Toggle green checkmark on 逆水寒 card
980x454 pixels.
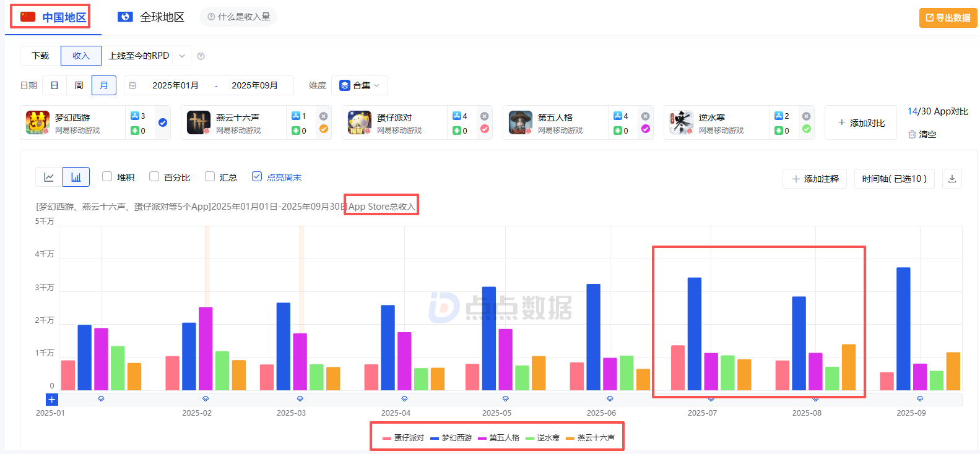(806, 129)
